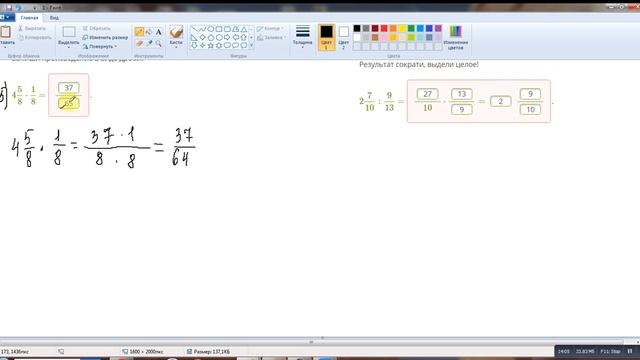Image resolution: width=640 pixels, height=360 pixels.
Task: Choose the Triangle shape
Action: tap(244, 29)
